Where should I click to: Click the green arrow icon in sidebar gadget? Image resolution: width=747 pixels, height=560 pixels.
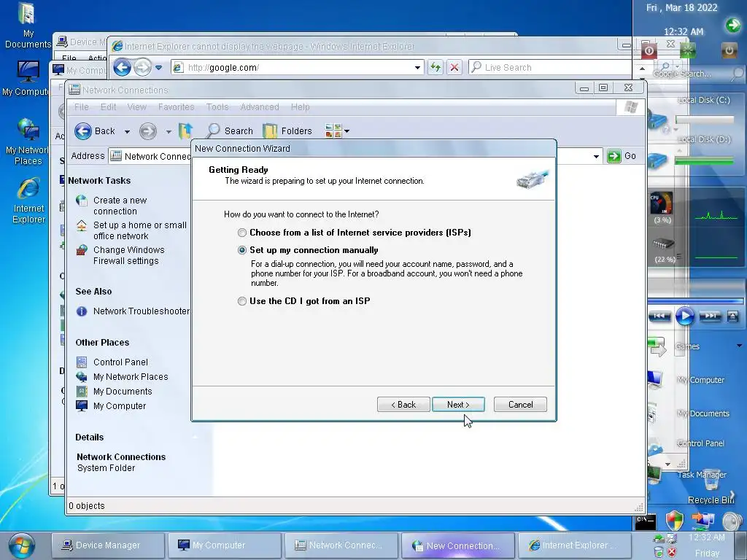732,25
